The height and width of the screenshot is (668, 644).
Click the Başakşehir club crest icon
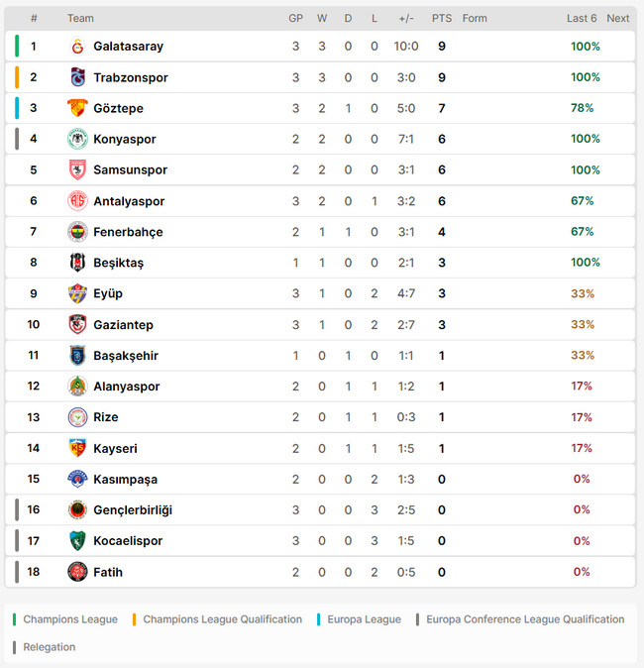coord(77,356)
